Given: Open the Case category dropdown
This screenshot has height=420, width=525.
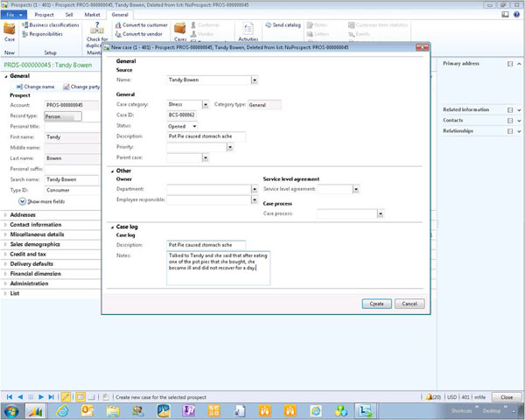Looking at the screenshot, I should (206, 104).
